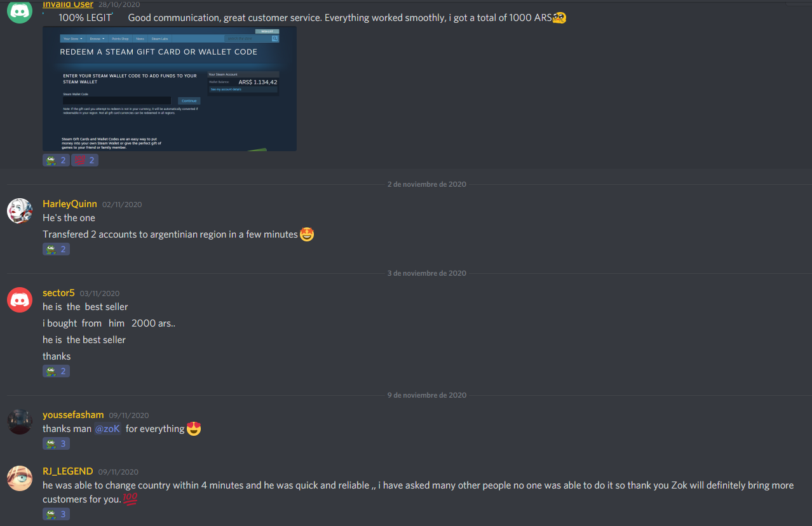Click the heart-eyes emoji after 'for everything'
Viewport: 812px width, 526px height.
(194, 429)
